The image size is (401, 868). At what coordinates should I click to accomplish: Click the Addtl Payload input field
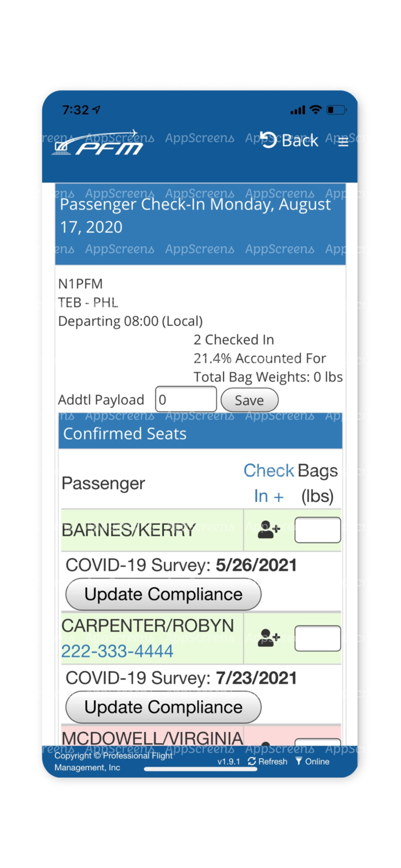[185, 399]
